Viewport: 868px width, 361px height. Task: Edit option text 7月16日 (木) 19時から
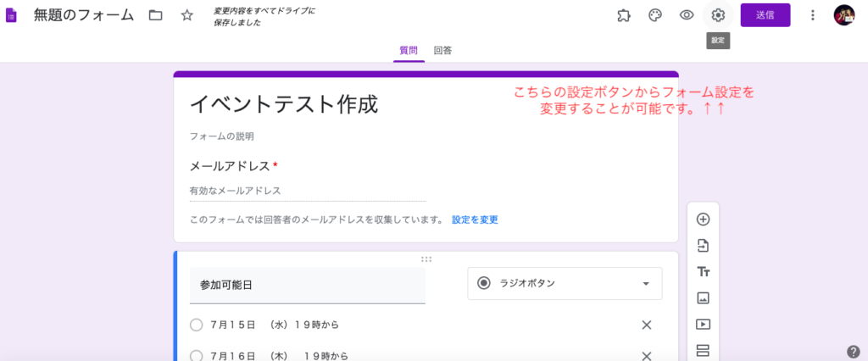280,356
